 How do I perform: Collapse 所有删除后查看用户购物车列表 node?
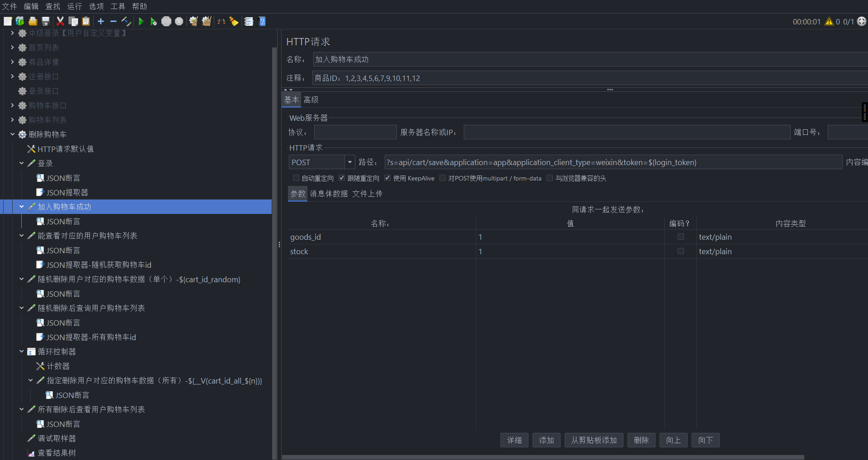[x=21, y=409]
